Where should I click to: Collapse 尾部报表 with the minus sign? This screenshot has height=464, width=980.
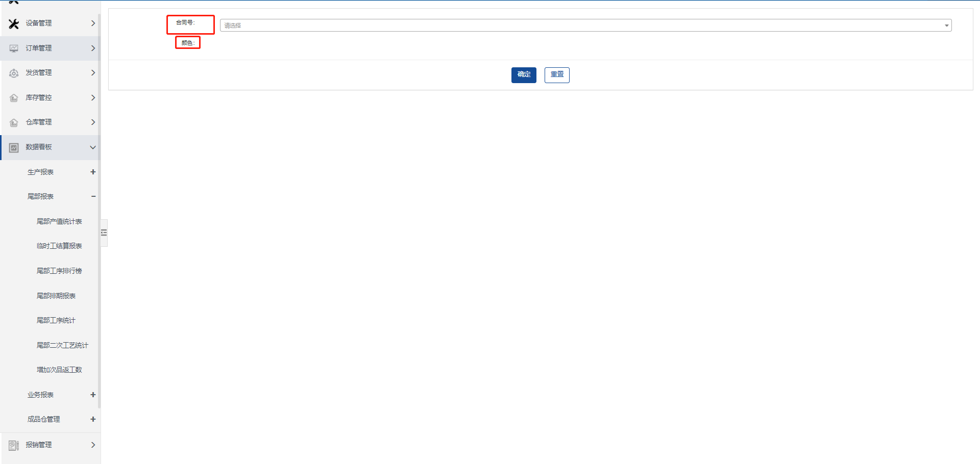pos(93,196)
